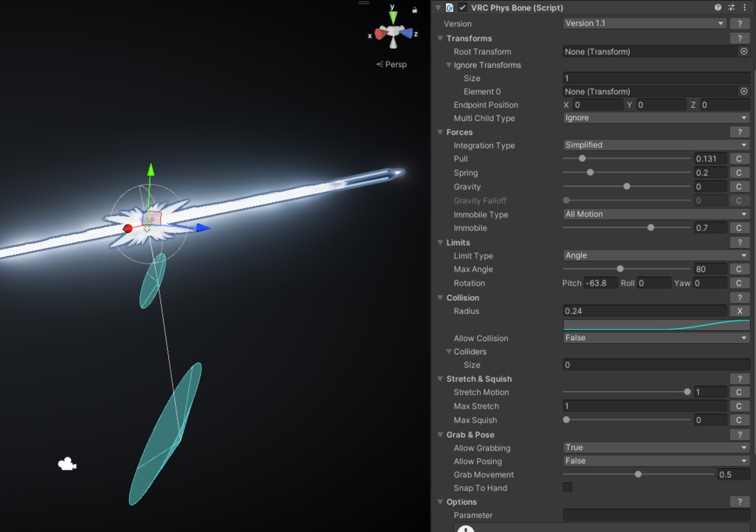Image resolution: width=756 pixels, height=532 pixels.
Task: Open Allow Grabbing True dropdown
Action: tap(656, 448)
